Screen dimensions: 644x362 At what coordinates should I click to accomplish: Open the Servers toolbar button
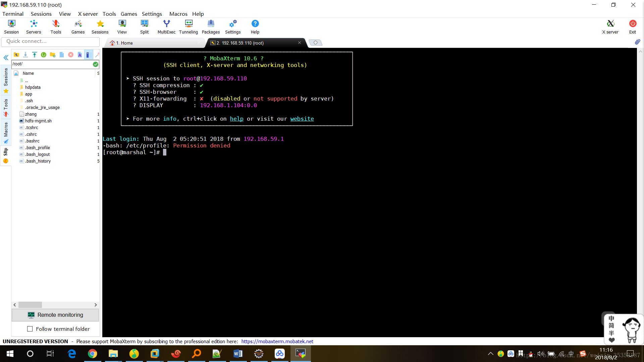click(34, 27)
